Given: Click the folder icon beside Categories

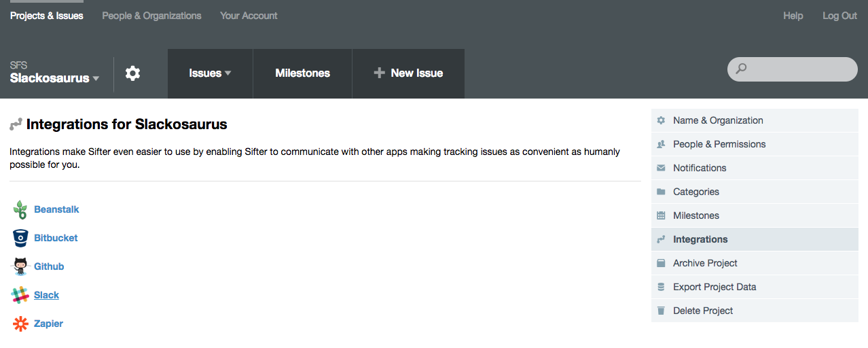Looking at the screenshot, I should pos(661,192).
